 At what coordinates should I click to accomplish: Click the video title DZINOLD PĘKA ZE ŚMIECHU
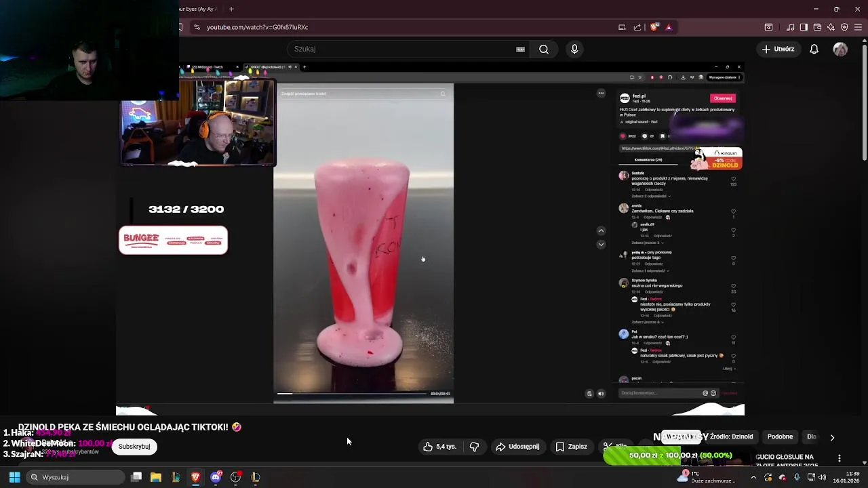(x=130, y=427)
